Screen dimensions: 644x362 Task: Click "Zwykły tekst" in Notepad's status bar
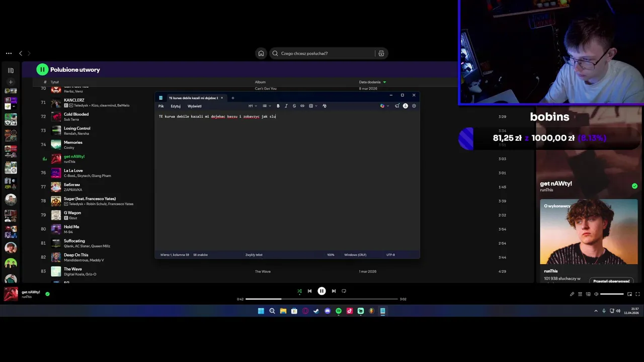point(254,255)
